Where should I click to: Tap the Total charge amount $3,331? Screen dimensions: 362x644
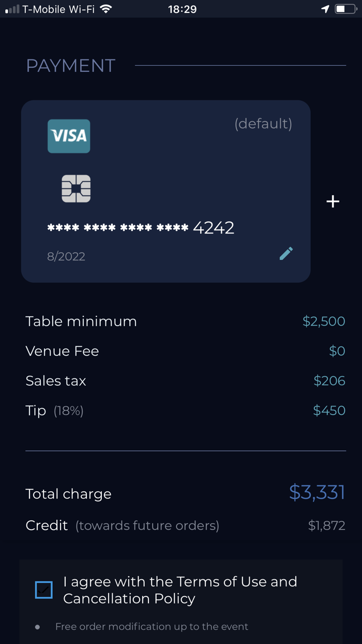pos(316,492)
